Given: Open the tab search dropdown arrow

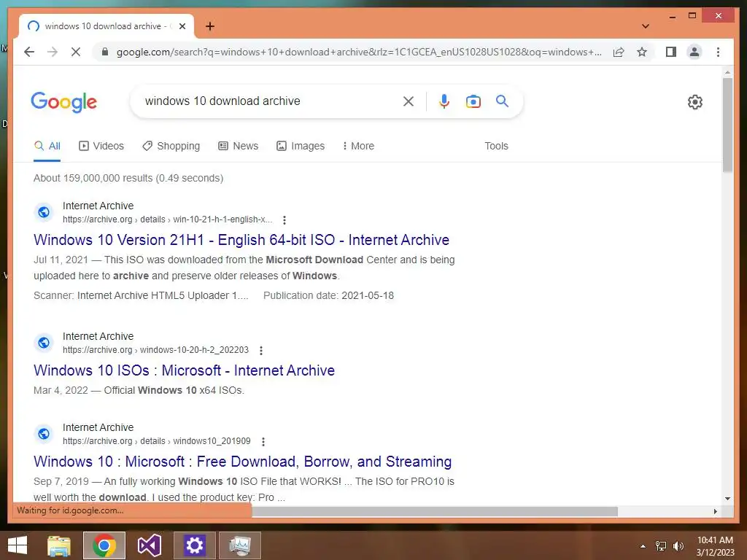Looking at the screenshot, I should (x=645, y=26).
